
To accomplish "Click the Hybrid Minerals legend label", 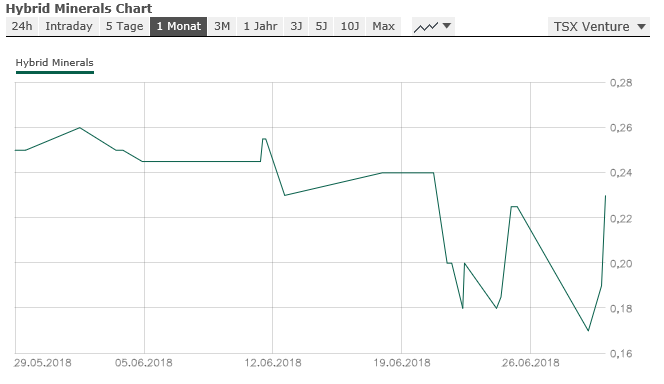I will click(x=54, y=63).
